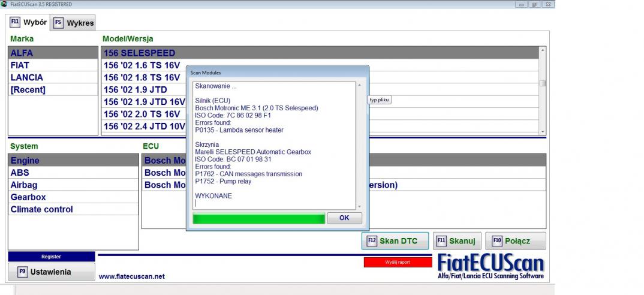This screenshot has width=644, height=295.
Task: Switch to the Wybór tab
Action: tap(28, 23)
